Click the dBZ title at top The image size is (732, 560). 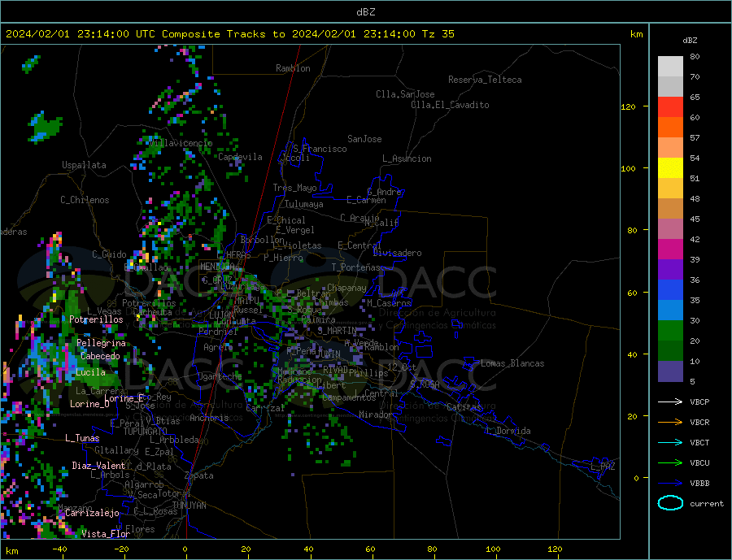pyautogui.click(x=365, y=12)
